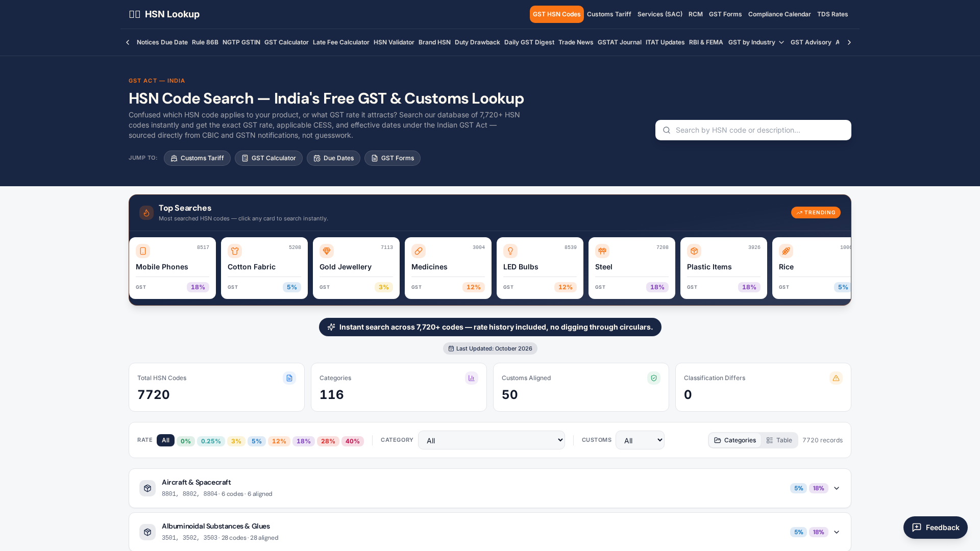Click the HSN Lookup logo icon

tap(135, 14)
